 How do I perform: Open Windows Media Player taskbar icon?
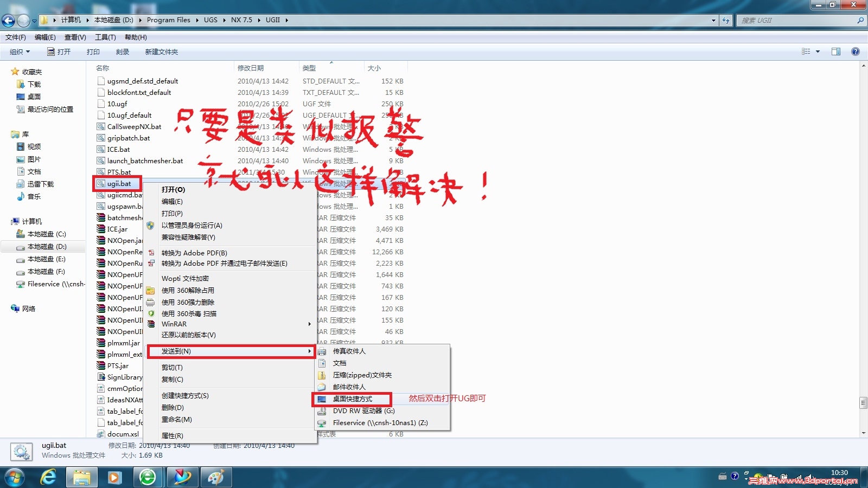pos(114,477)
